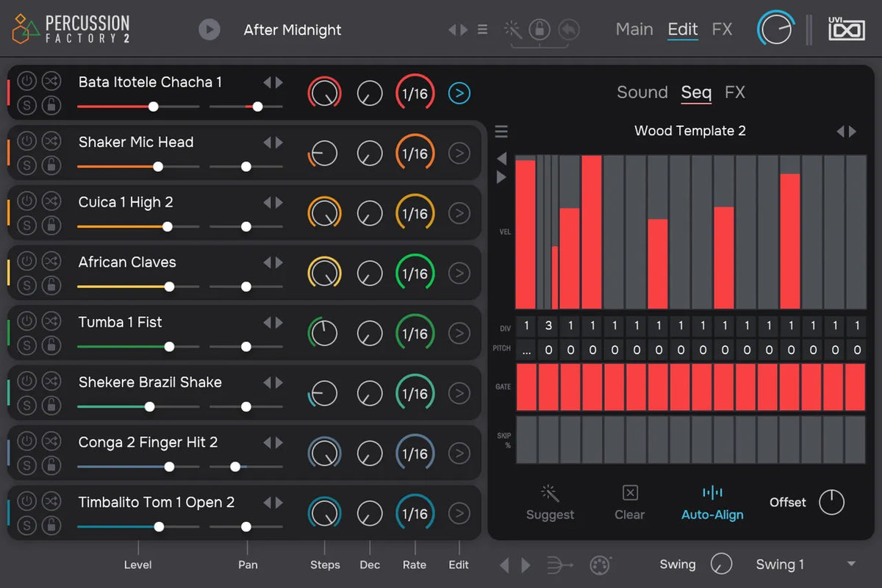This screenshot has width=882, height=588.
Task: Lock the African Claves track
Action: coord(51,285)
